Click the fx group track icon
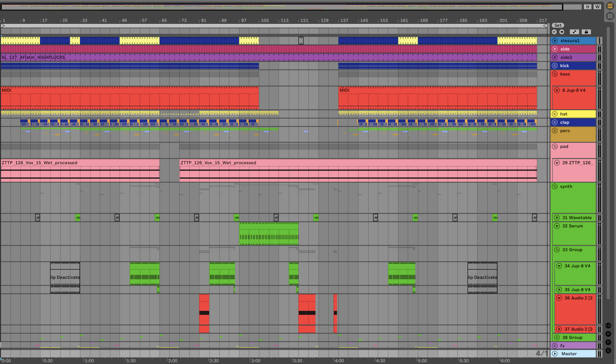The width and height of the screenshot is (616, 364). pyautogui.click(x=555, y=346)
